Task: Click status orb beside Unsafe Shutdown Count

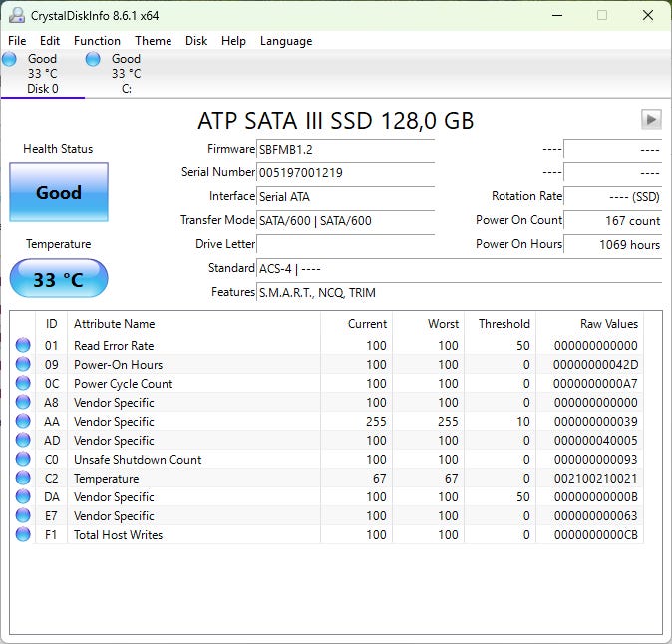Action: pyautogui.click(x=23, y=460)
